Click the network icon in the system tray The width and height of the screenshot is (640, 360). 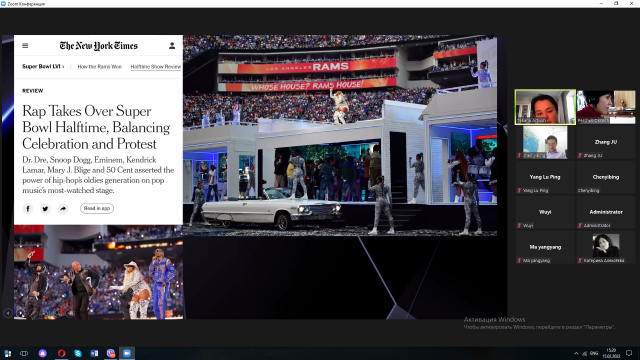(x=584, y=353)
